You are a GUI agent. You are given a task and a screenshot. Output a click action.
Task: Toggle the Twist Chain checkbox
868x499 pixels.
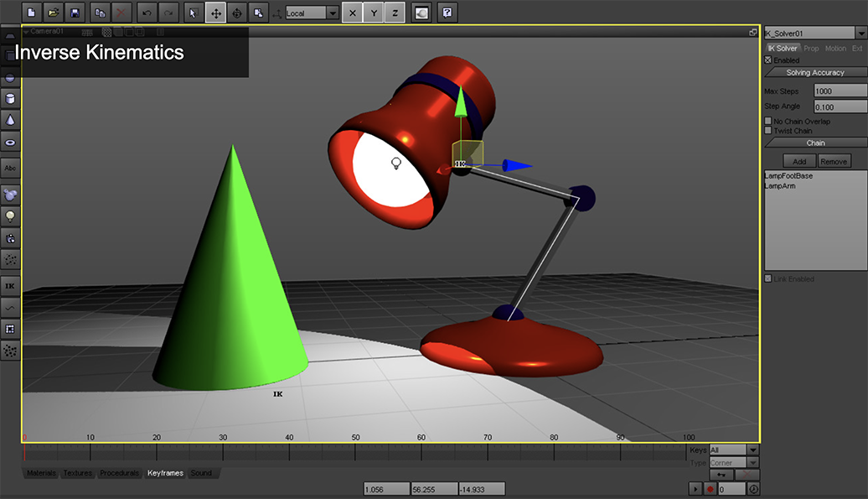coord(768,131)
